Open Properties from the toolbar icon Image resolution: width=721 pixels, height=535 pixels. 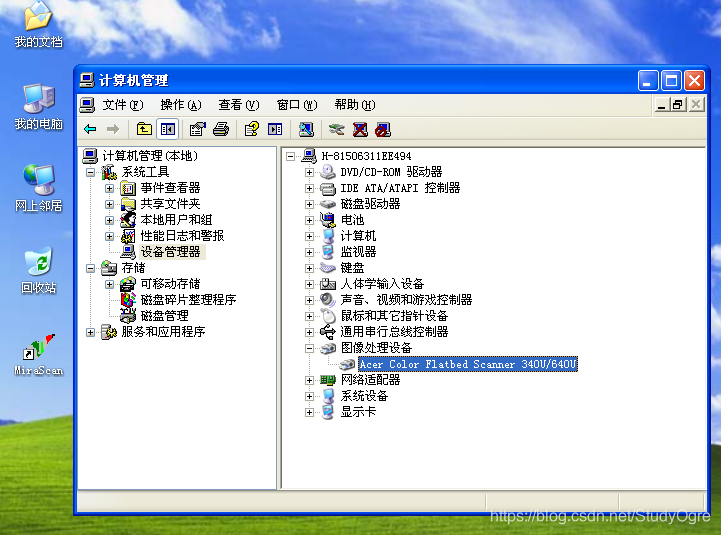click(x=198, y=129)
